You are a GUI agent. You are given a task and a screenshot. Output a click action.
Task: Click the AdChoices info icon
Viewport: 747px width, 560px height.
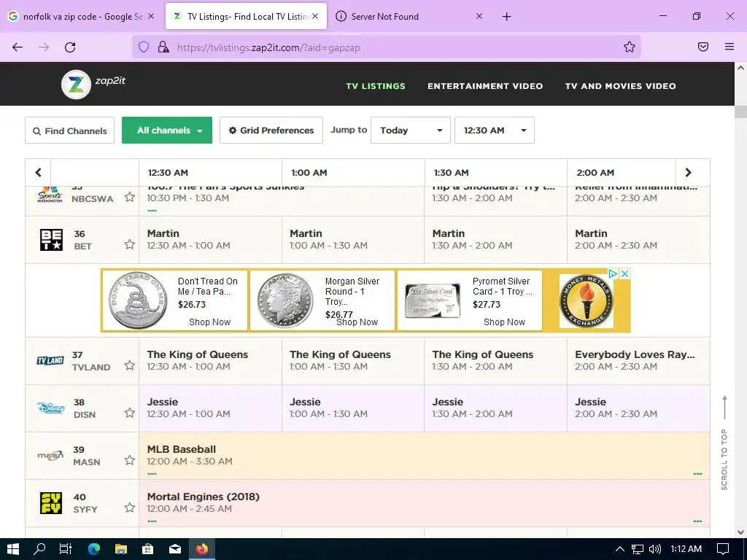(613, 274)
